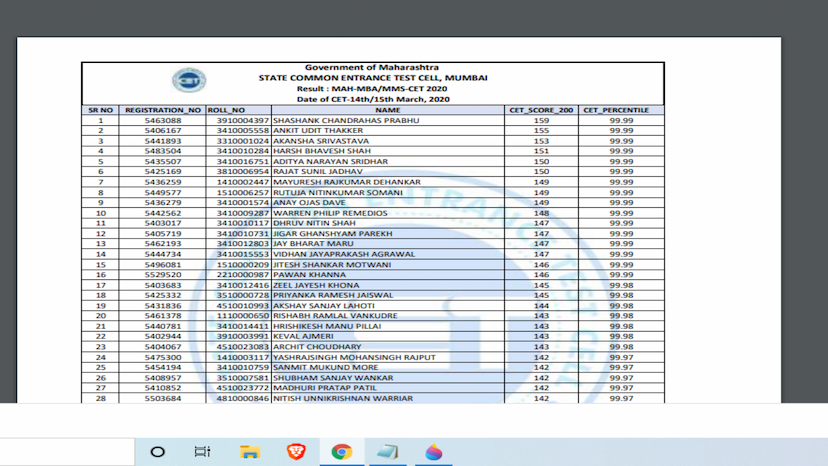Select name ZEEL JAYESH KHONA
Image resolution: width=828 pixels, height=466 pixels.
(316, 285)
